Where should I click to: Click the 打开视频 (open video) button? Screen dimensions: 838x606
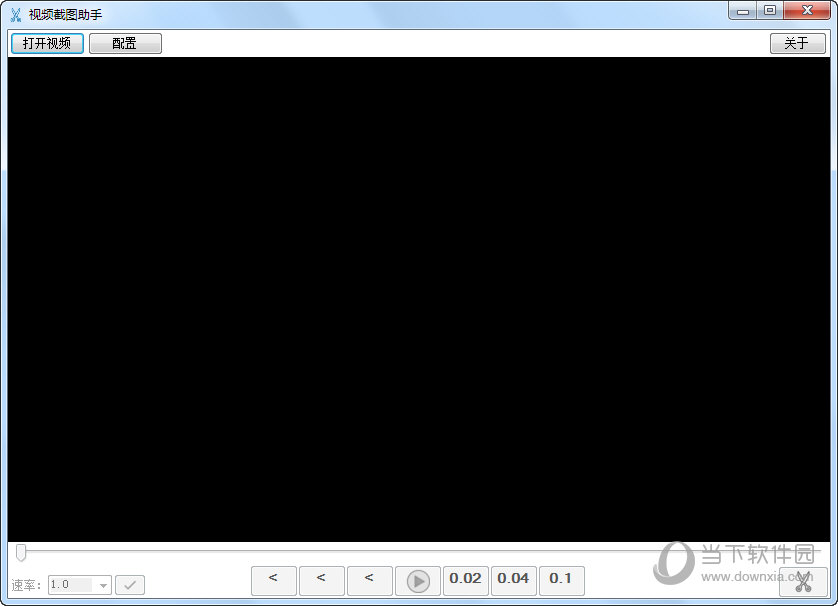point(47,43)
